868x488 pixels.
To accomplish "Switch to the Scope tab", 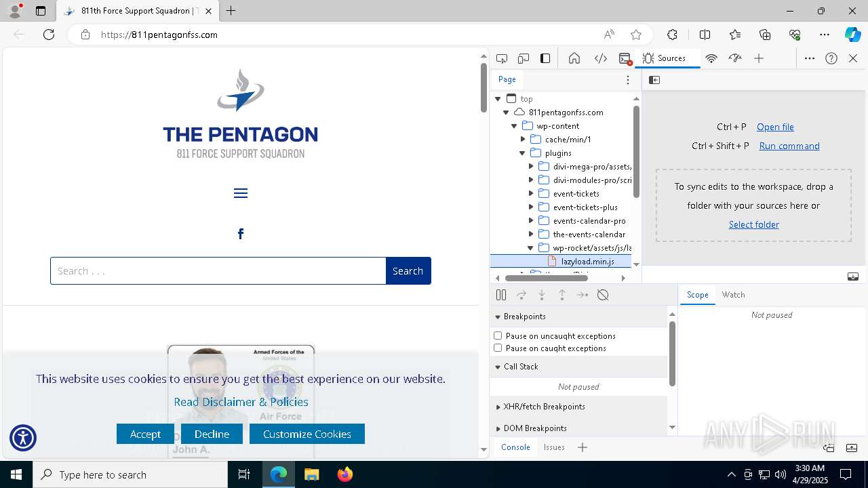I will coord(697,295).
